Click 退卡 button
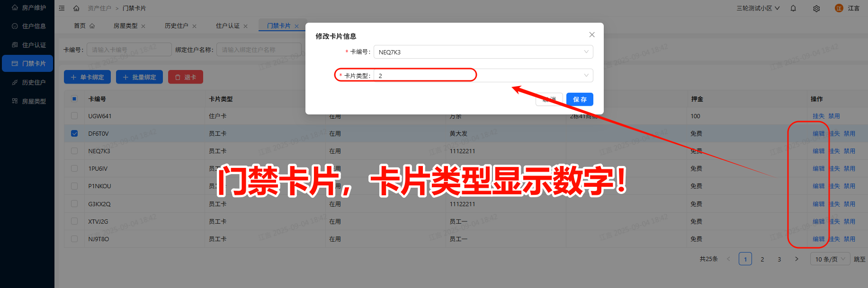Viewport: 868px width, 288px height. click(x=185, y=77)
